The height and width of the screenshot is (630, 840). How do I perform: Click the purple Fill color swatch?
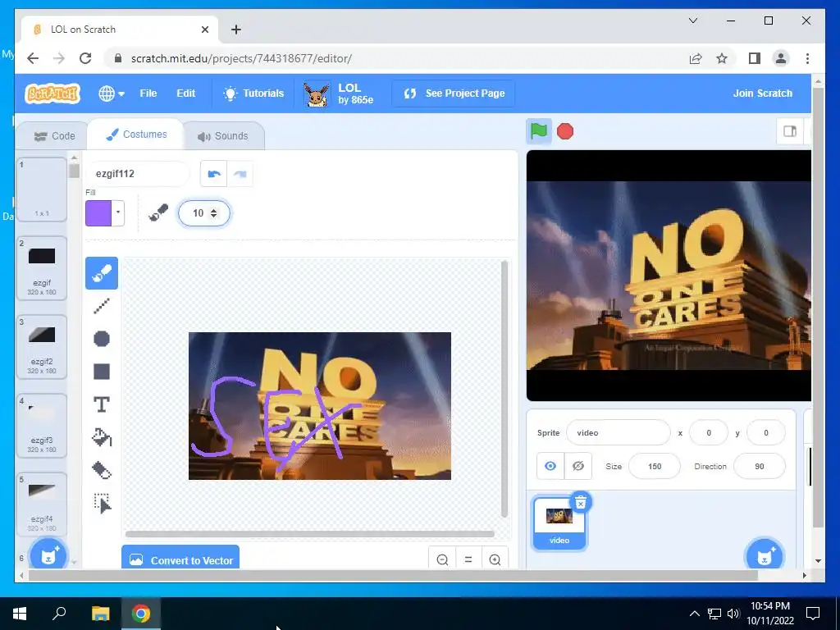[98, 212]
